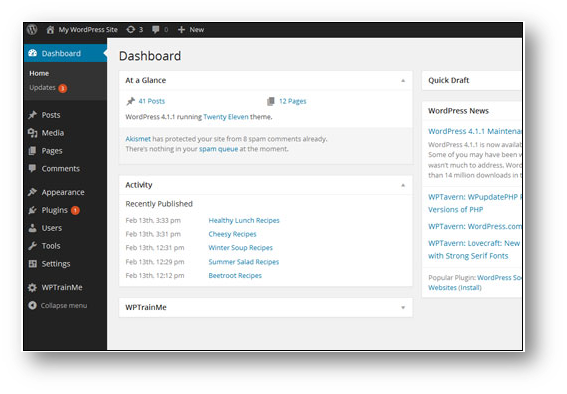Image resolution: width=567 pixels, height=394 pixels.
Task: Open the Posts menu
Action: click(51, 115)
